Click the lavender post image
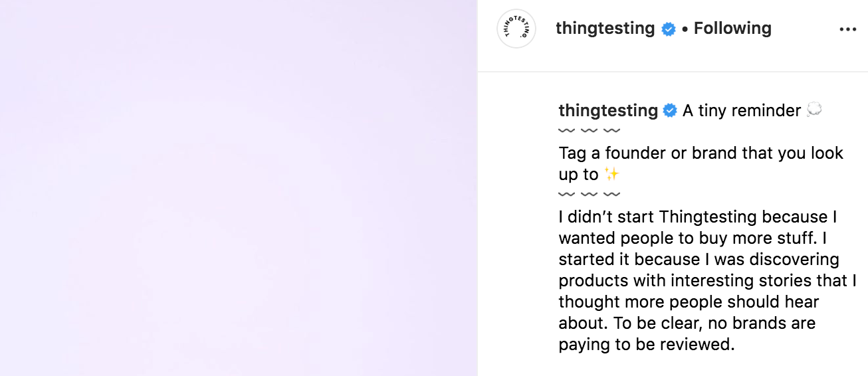 pos(239,188)
